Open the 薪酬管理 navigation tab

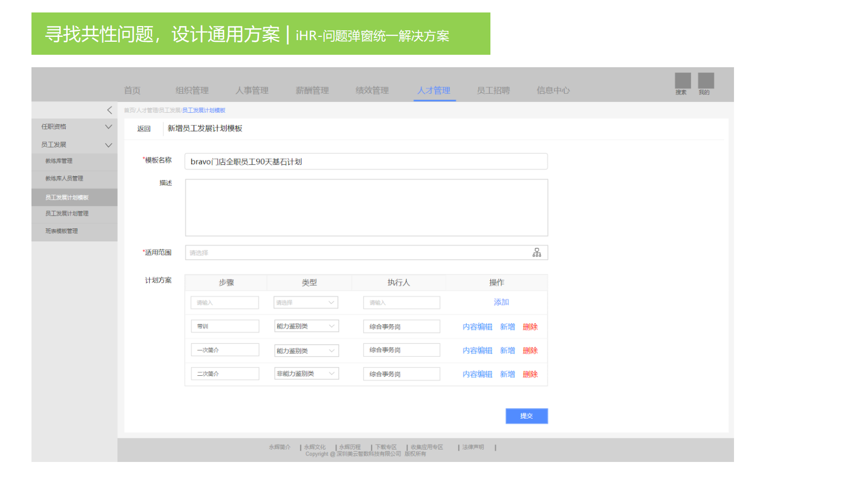312,91
